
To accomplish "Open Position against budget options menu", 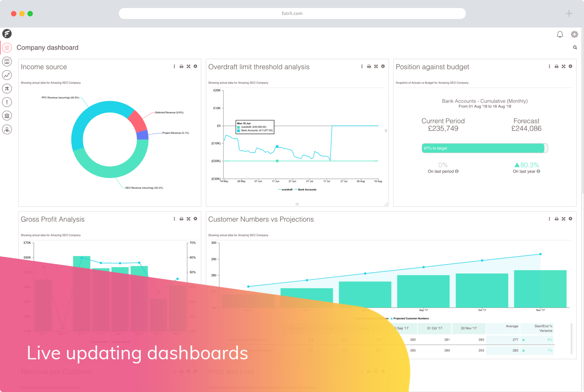I will [550, 66].
